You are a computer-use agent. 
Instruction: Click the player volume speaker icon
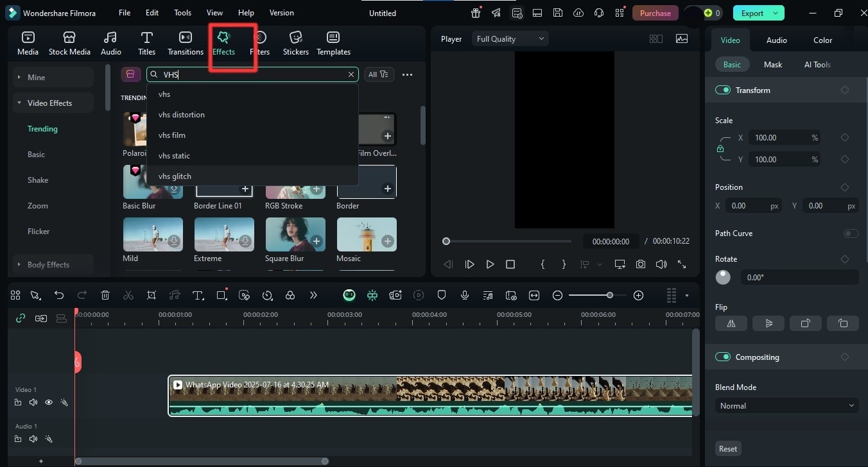click(661, 264)
